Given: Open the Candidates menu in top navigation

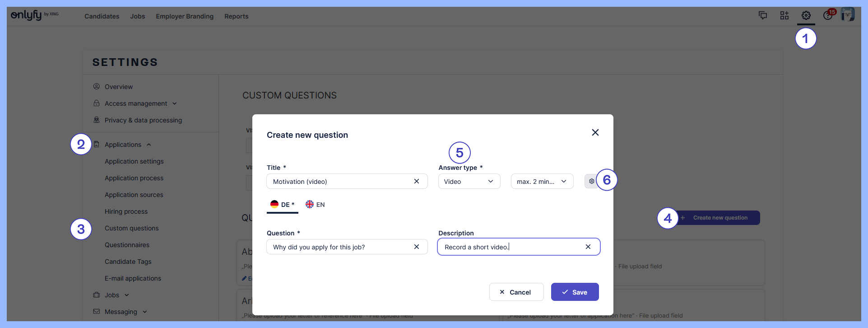Looking at the screenshot, I should 102,16.
